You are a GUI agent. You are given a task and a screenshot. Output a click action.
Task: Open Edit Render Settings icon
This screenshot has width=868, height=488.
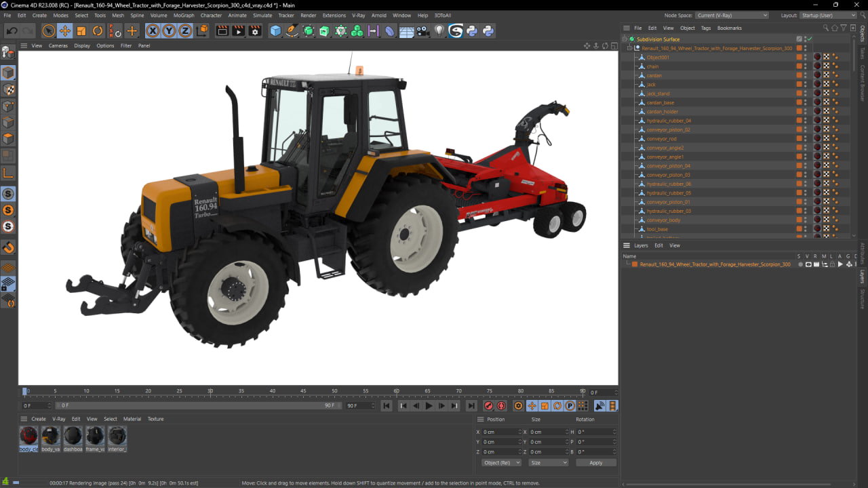(x=255, y=30)
